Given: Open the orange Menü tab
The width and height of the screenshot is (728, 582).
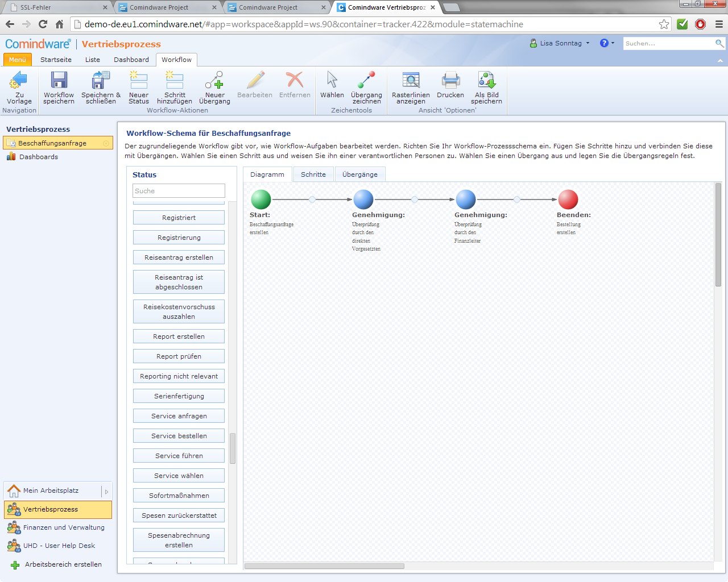Looking at the screenshot, I should point(17,60).
